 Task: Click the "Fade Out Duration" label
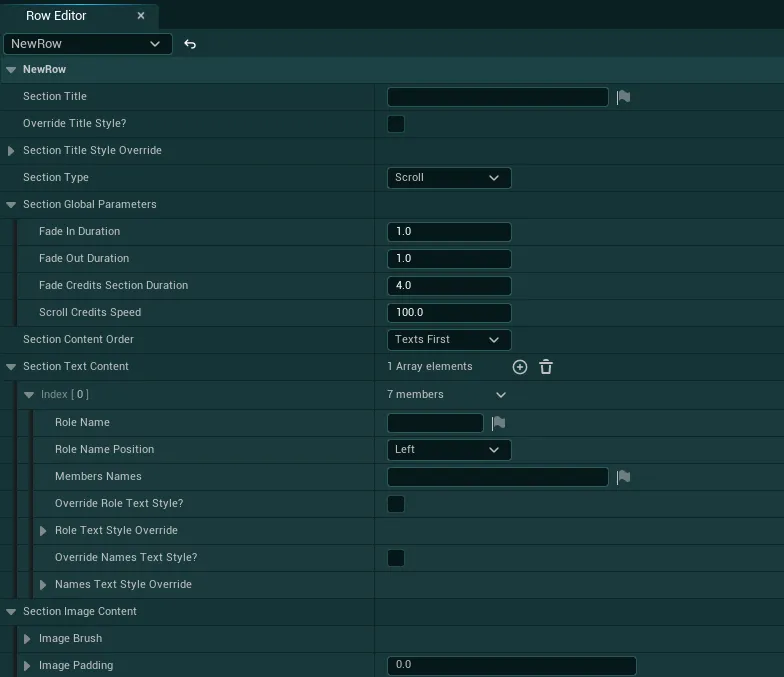(x=84, y=258)
